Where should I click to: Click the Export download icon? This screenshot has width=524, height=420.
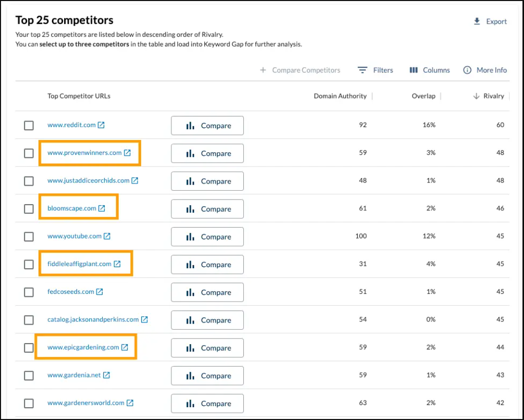tap(477, 22)
